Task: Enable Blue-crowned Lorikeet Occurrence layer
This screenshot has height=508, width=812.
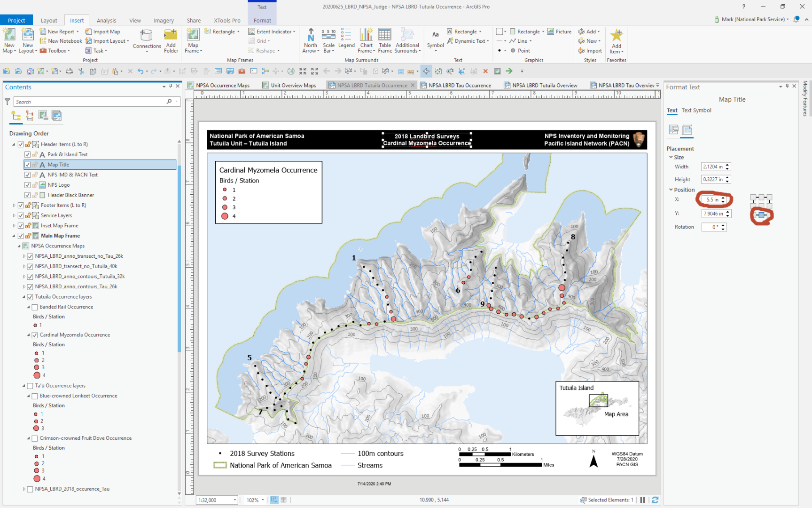Action: (x=34, y=396)
